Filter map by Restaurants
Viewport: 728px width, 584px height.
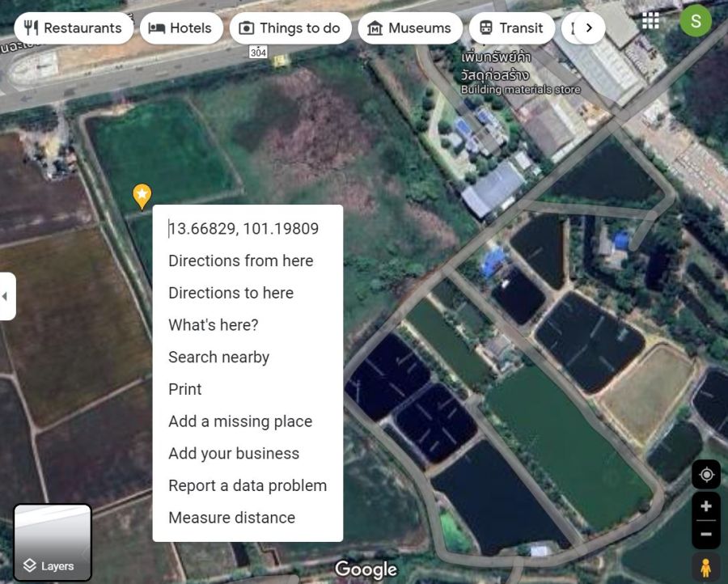point(74,28)
